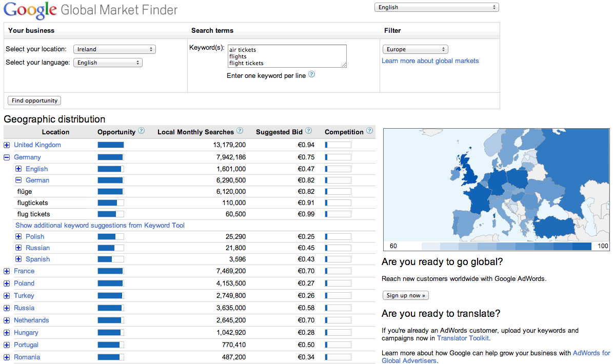This screenshot has height=364, width=613.
Task: Expand the Hungary row
Action: coord(7,333)
